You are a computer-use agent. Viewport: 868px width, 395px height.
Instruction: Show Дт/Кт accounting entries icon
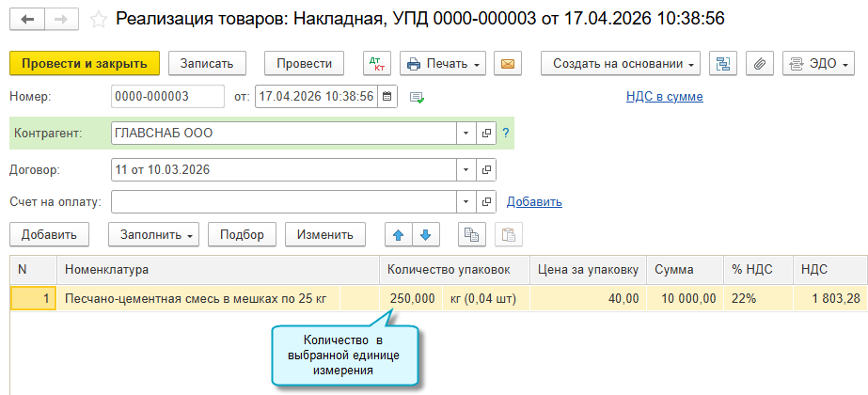[x=377, y=63]
